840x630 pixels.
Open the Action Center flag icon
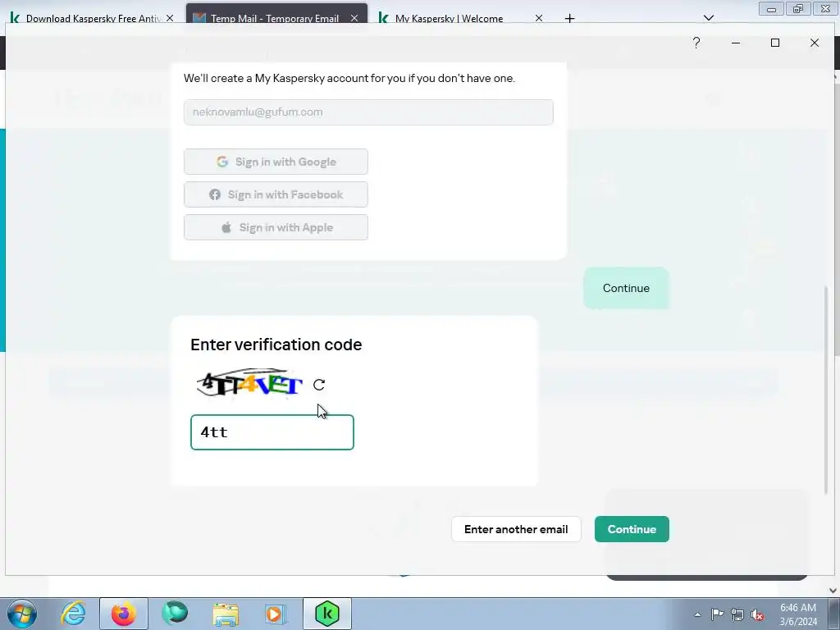(717, 614)
